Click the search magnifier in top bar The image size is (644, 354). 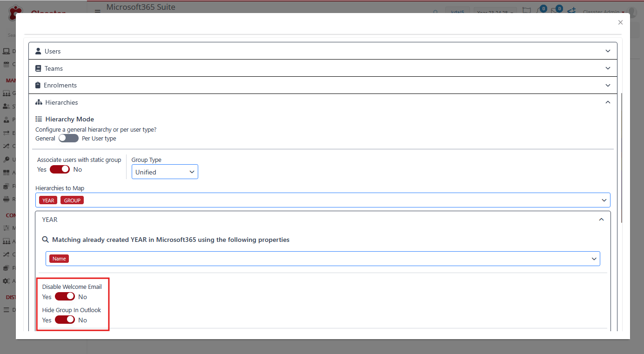click(x=436, y=13)
